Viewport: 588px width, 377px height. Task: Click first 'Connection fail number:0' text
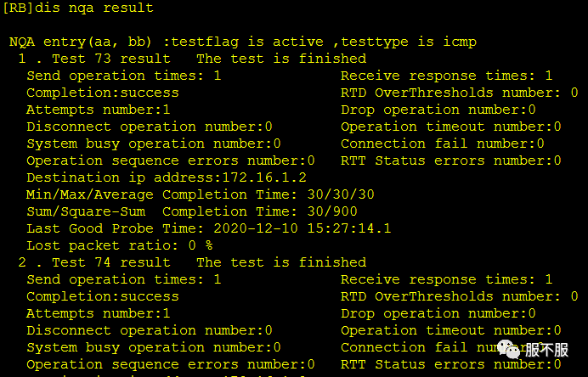pyautogui.click(x=442, y=143)
